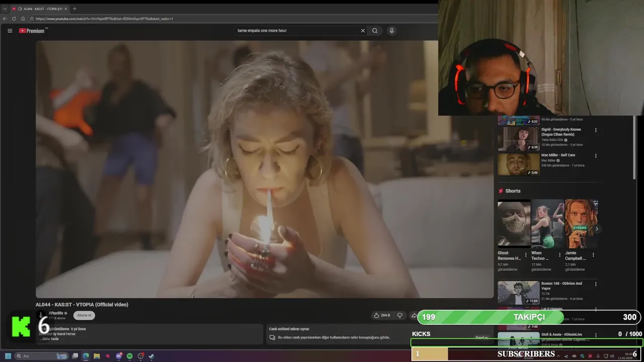This screenshot has width=644, height=362.
Task: Open the Afterlife channel name
Action: pyautogui.click(x=56, y=313)
